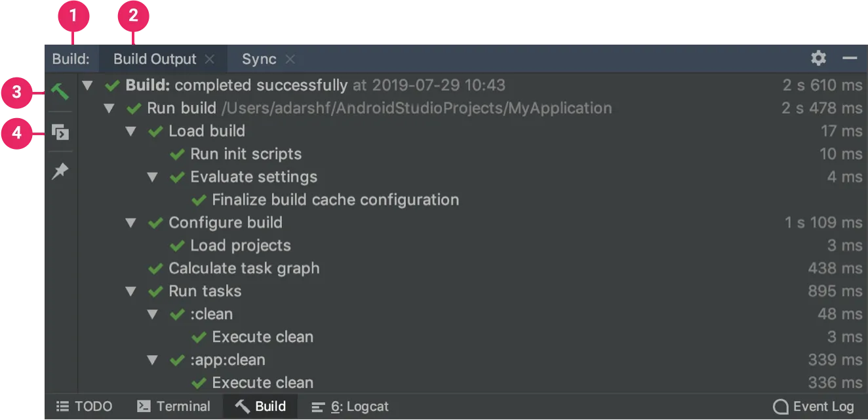Switch to the Sync tab
868x420 pixels.
[259, 59]
